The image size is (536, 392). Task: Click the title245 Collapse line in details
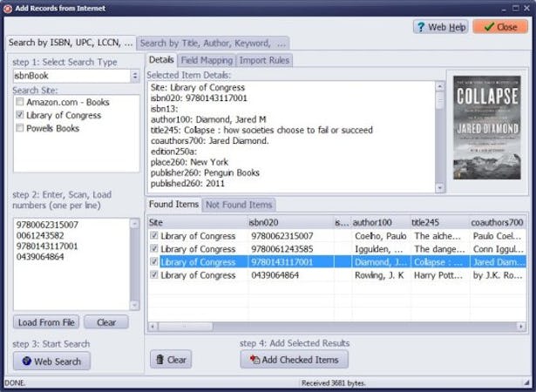pos(261,130)
